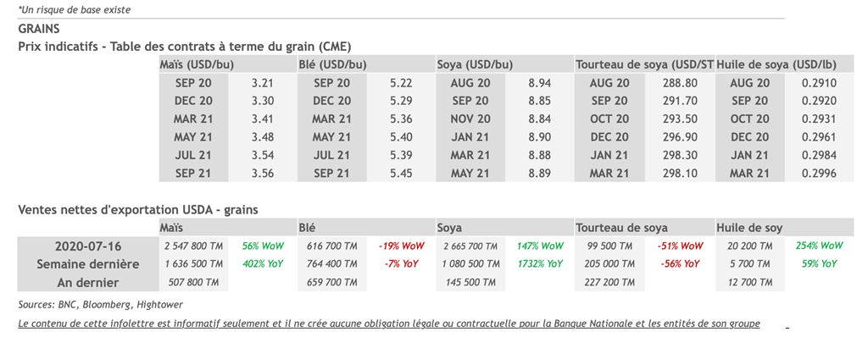Select the Soya (USD/bu) column header

coord(475,64)
